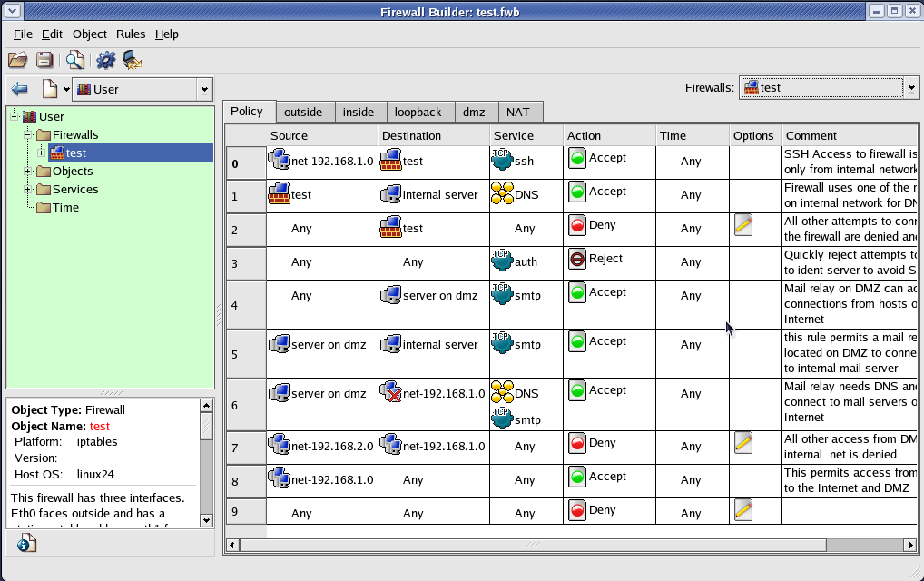Click rule number 8 row header
This screenshot has width=924, height=581.
(x=246, y=481)
